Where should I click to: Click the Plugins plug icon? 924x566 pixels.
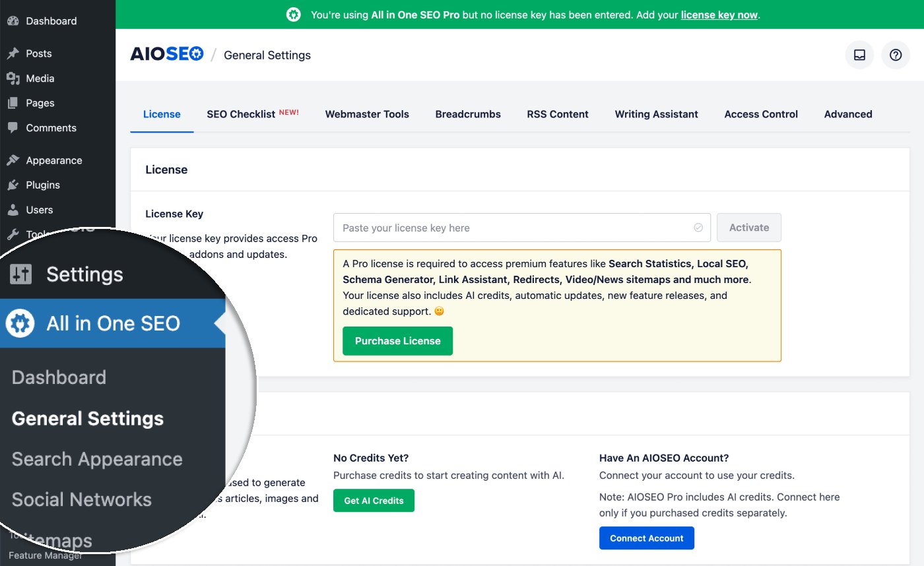click(x=15, y=185)
